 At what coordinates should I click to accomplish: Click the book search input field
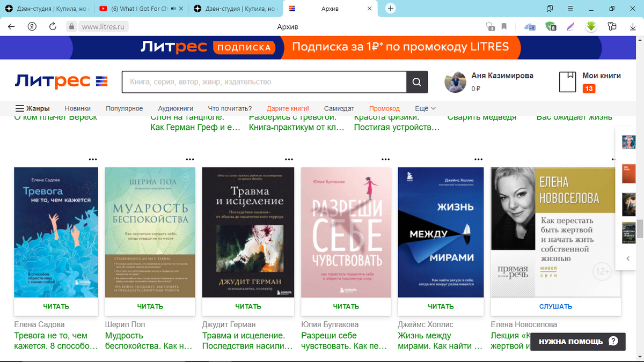(264, 82)
